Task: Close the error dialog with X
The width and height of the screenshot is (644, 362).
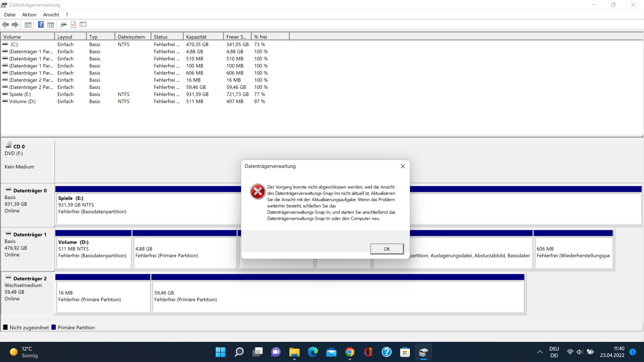Action: click(403, 166)
